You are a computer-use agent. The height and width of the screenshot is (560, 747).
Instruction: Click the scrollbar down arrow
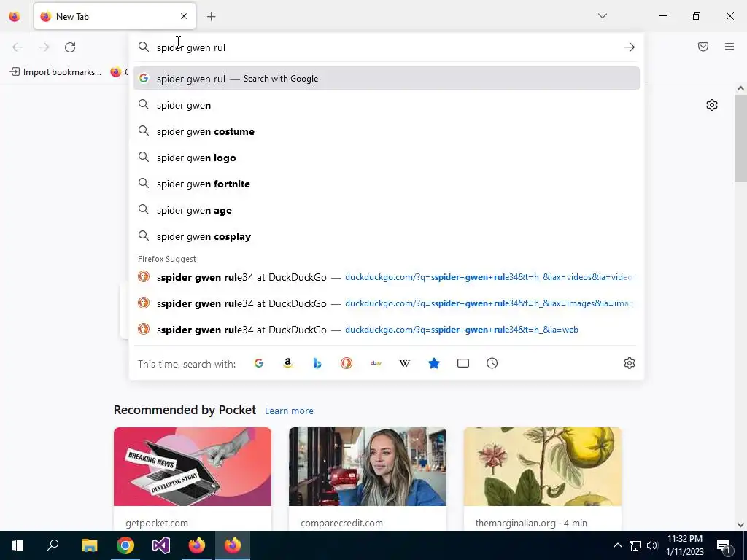(x=740, y=525)
